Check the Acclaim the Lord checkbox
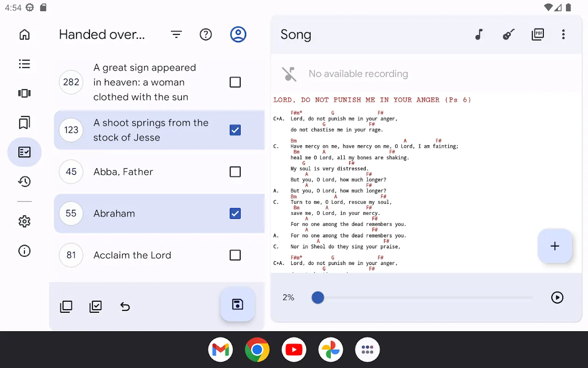Image resolution: width=588 pixels, height=368 pixels. [235, 255]
